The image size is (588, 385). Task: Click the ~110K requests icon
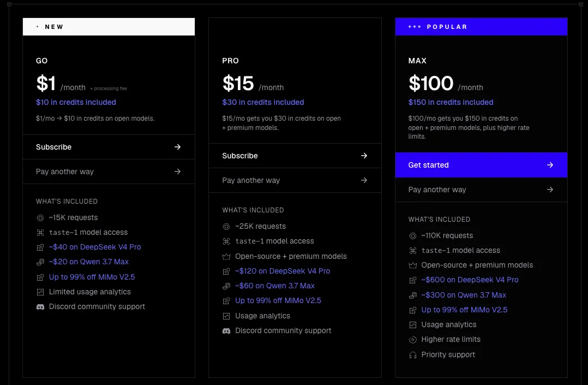click(412, 236)
